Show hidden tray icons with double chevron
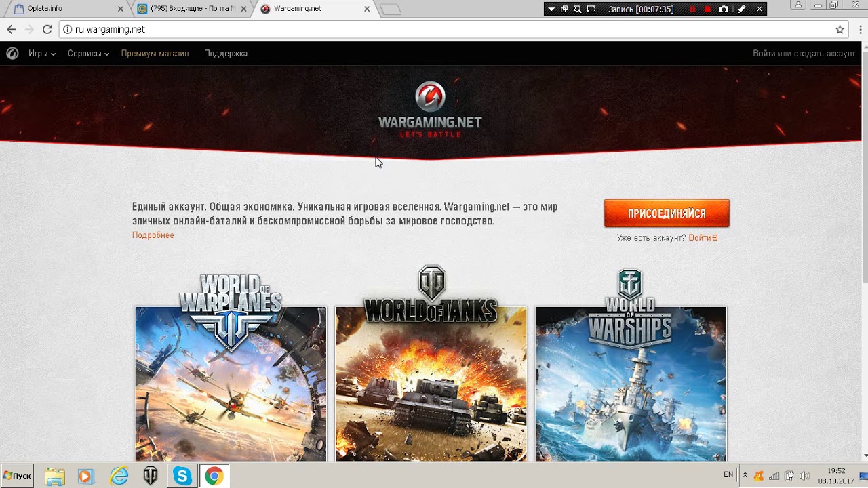Screen dimensions: 868x488 745,475
